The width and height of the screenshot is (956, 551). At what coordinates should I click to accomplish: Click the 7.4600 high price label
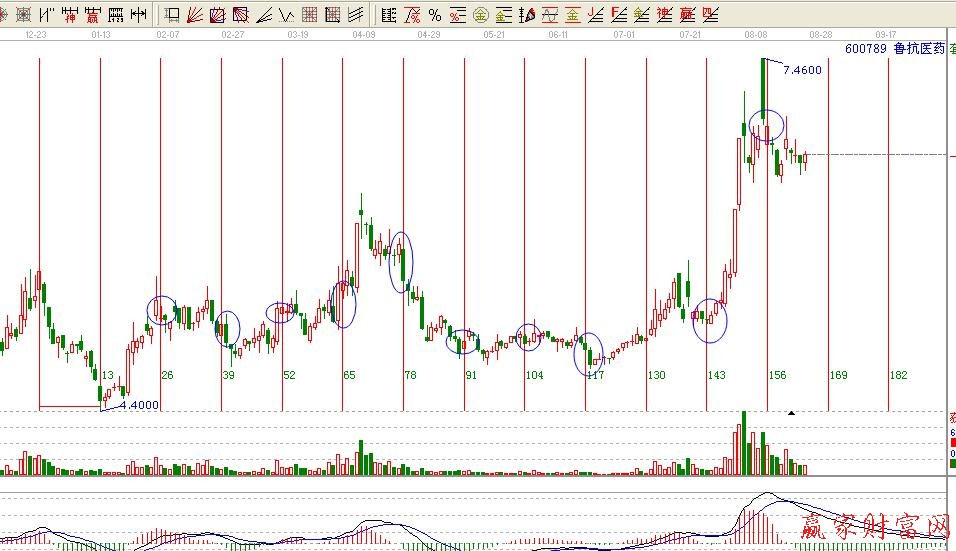pos(802,70)
